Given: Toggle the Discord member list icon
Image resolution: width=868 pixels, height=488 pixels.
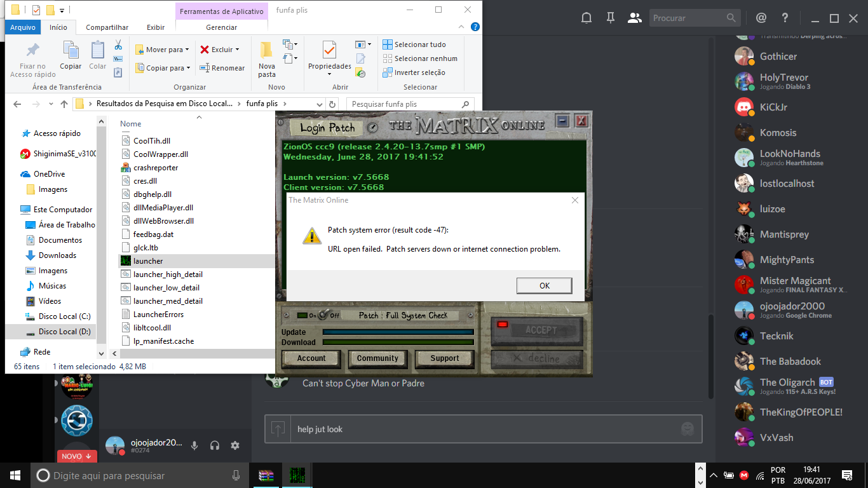Looking at the screenshot, I should click(x=634, y=18).
